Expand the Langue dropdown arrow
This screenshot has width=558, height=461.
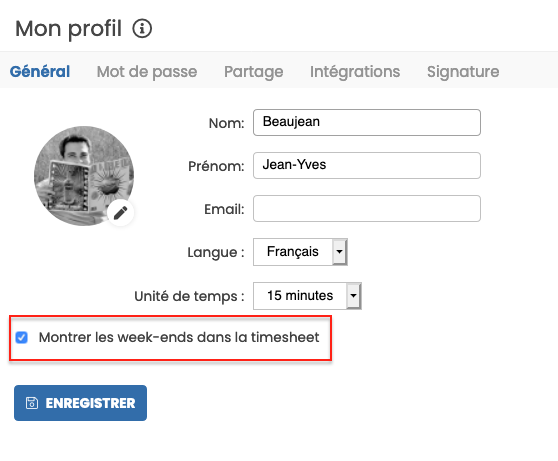[339, 252]
